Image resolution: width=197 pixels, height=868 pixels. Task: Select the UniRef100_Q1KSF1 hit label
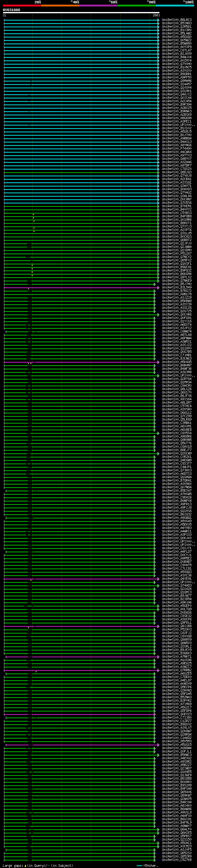pos(177,264)
